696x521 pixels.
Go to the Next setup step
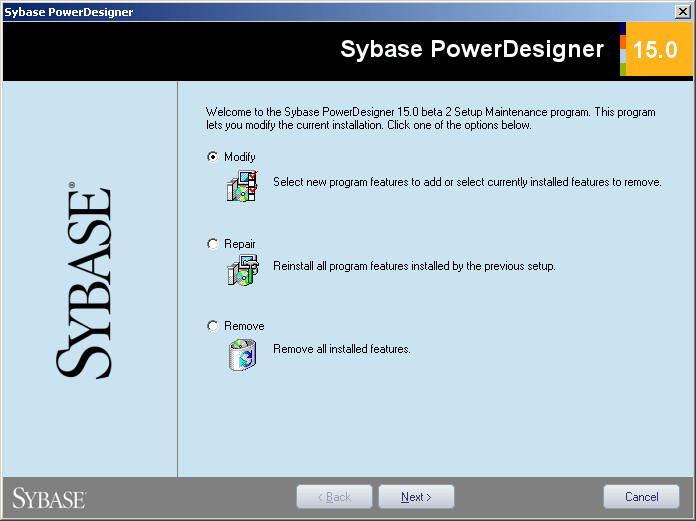click(416, 497)
